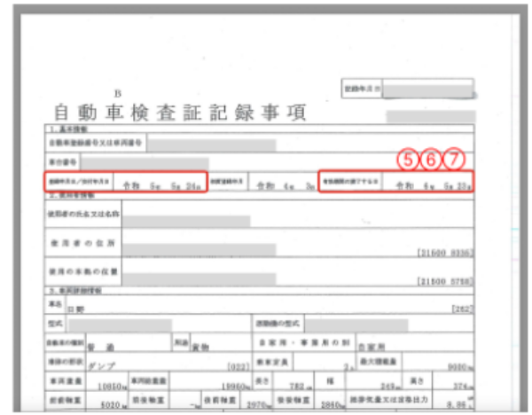Click the 使用の本拠の位置 label
This screenshot has width=532, height=415.
coord(83,271)
